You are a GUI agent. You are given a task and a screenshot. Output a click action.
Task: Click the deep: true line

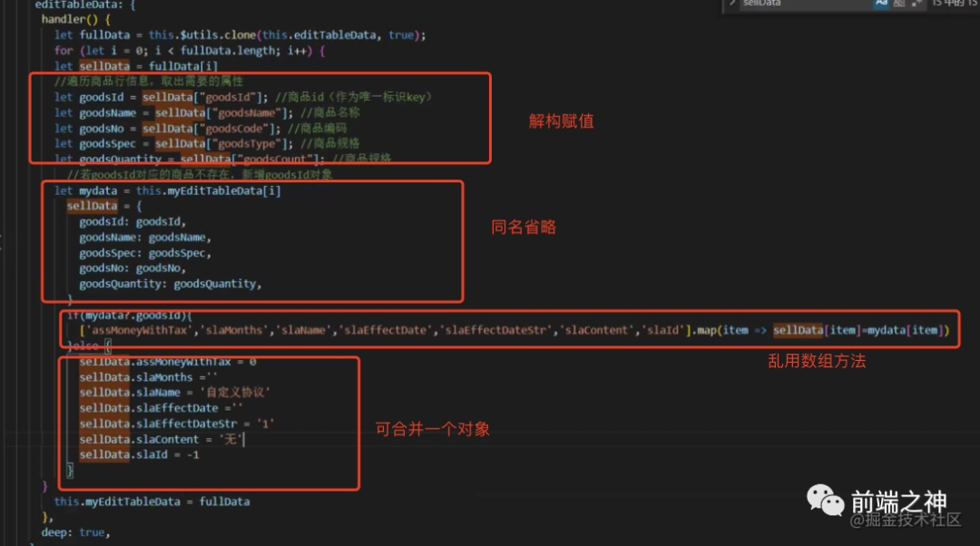tap(73, 532)
